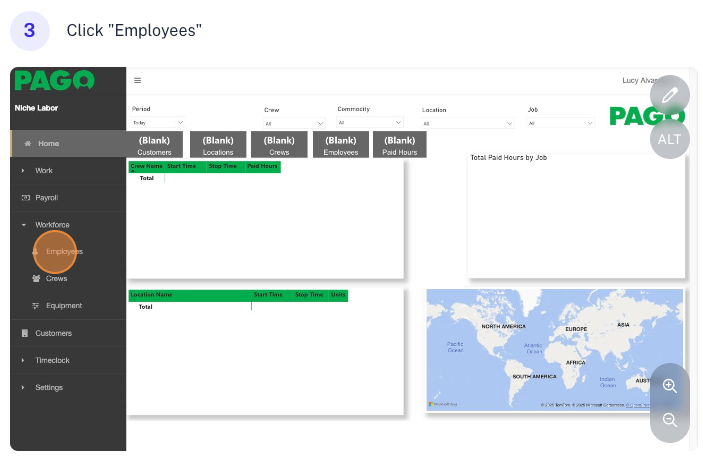
Task: Click the pencil edit icon
Action: [x=669, y=95]
